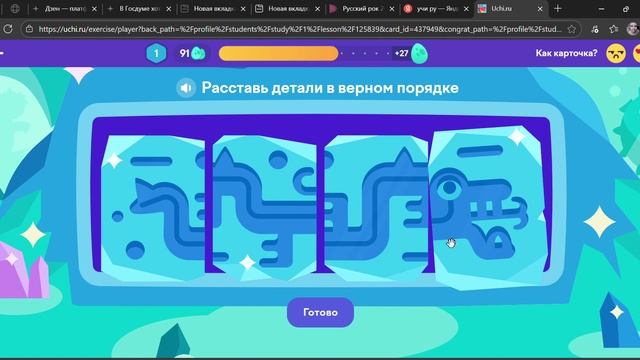Screen dimensions: 640x360
Task: Select the second ice piece with dragon body
Action: [x=264, y=208]
